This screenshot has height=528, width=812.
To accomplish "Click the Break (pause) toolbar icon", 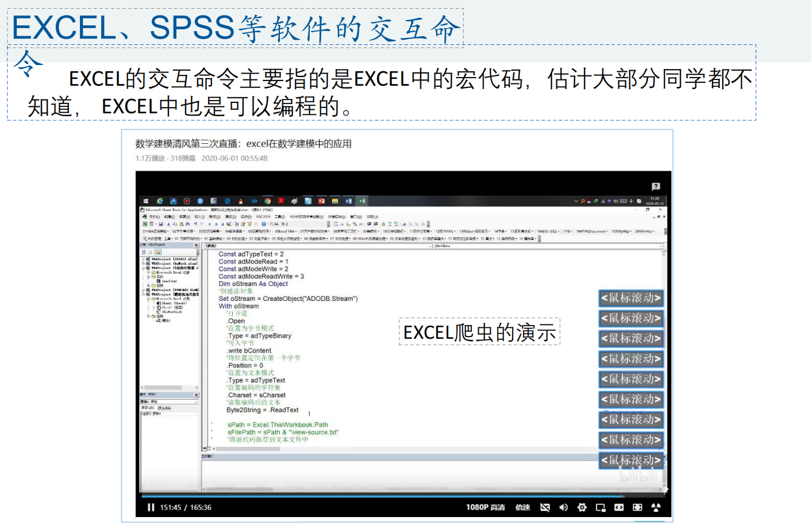I will point(216,224).
